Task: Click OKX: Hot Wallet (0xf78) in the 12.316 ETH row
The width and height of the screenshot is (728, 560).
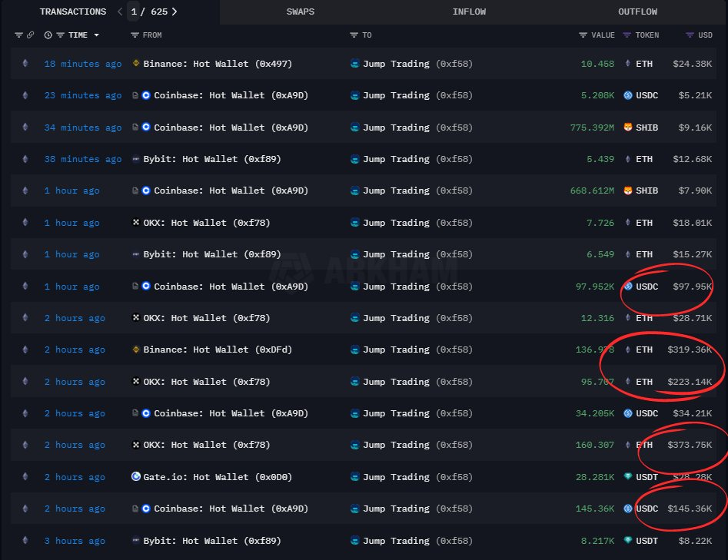Action: coord(206,318)
